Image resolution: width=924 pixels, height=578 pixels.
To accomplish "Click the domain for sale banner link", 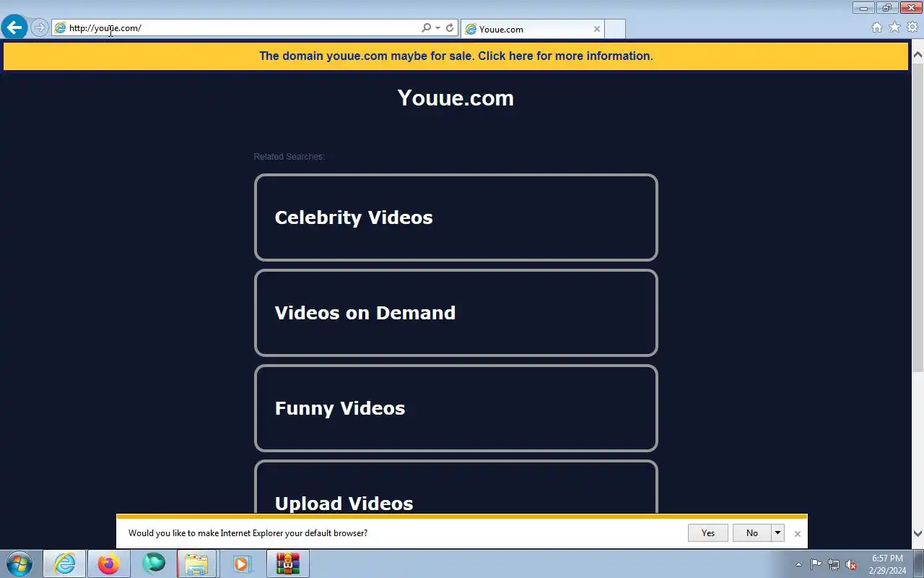I will (x=456, y=56).
